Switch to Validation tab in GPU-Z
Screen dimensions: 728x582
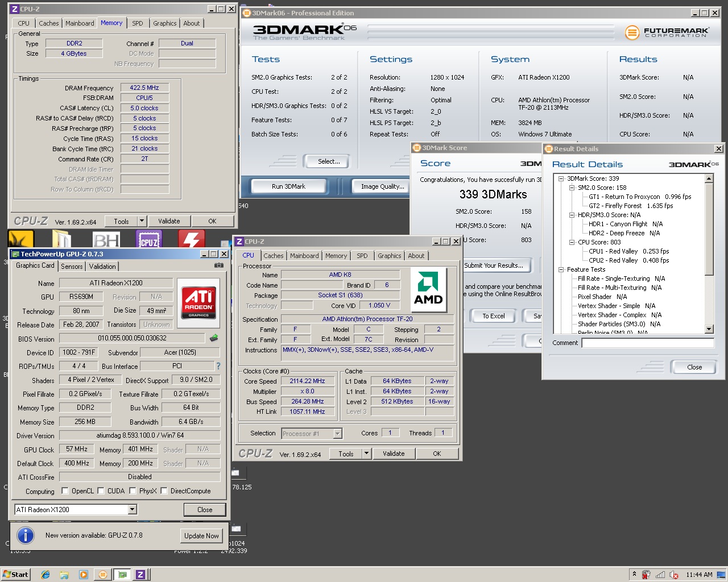click(x=102, y=266)
